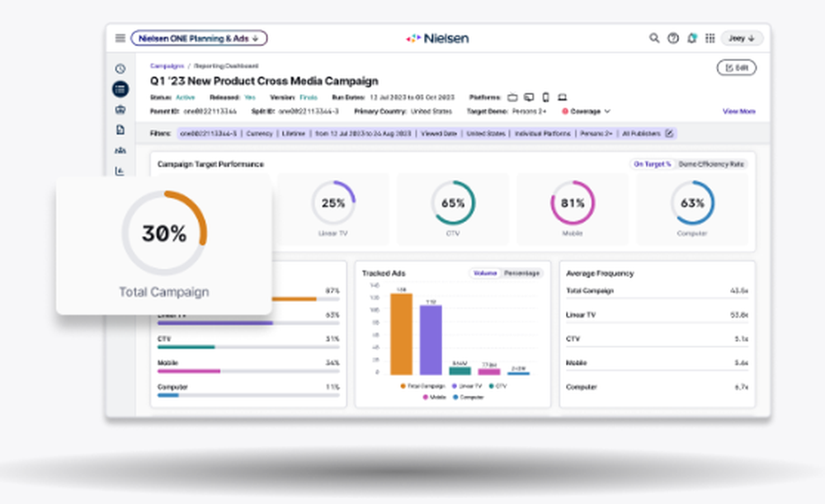Click the View More link
Screen dimensions: 825x504
point(738,111)
